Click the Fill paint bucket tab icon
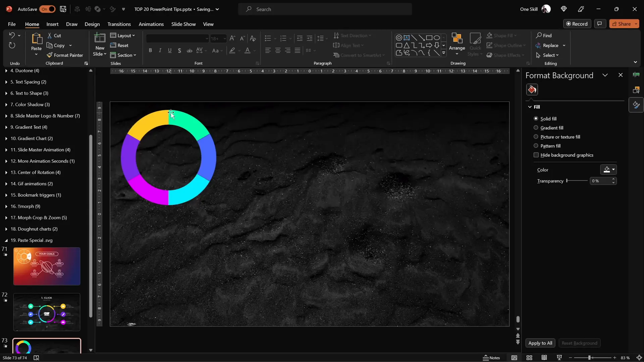 [532, 89]
